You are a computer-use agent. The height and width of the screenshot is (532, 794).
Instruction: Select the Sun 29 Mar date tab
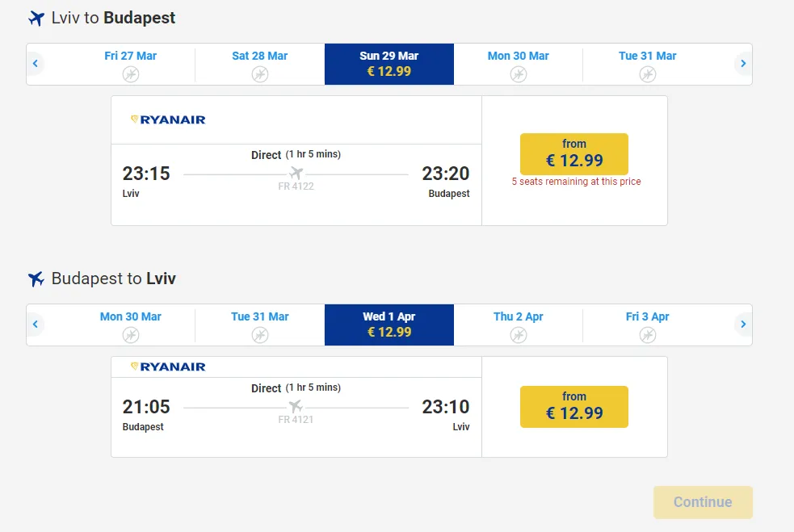click(389, 64)
